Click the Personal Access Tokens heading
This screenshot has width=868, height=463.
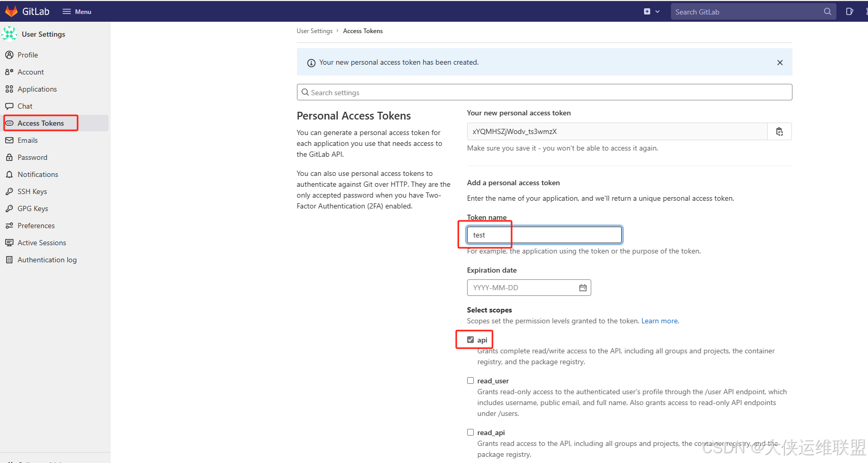(x=354, y=116)
